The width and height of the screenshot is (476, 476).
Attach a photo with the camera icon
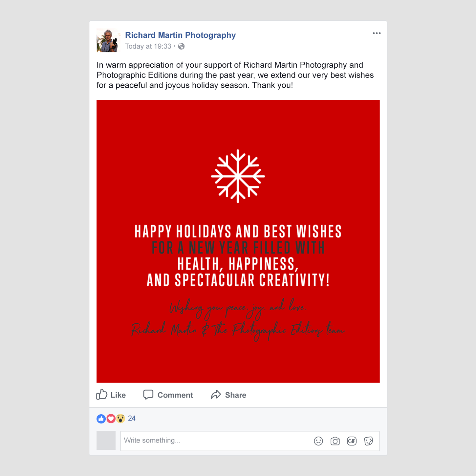335,441
